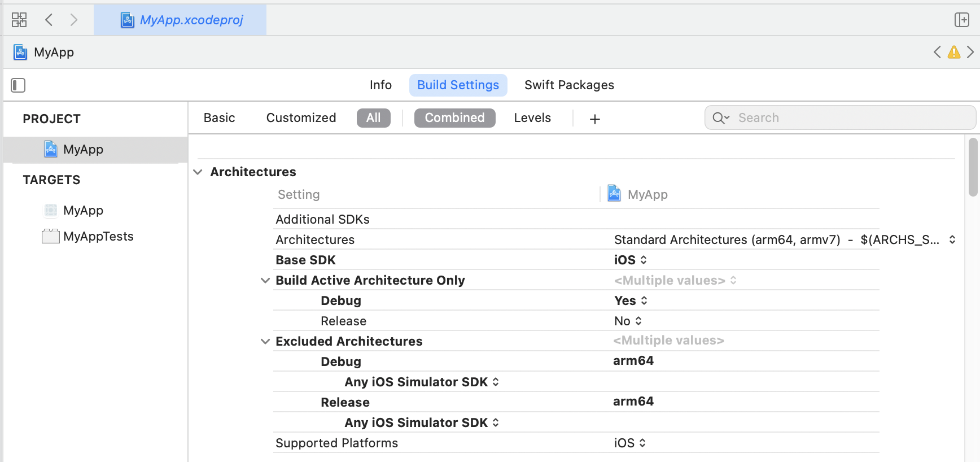This screenshot has height=462, width=980.
Task: Collapse Build Active Architecture Only row
Action: pyautogui.click(x=265, y=281)
